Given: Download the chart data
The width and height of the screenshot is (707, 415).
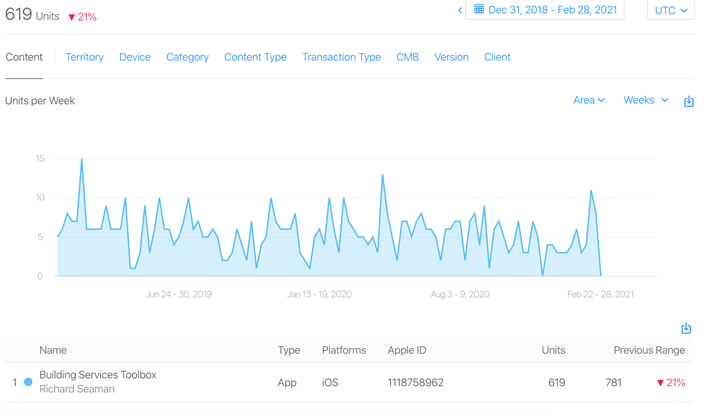Looking at the screenshot, I should coord(689,101).
